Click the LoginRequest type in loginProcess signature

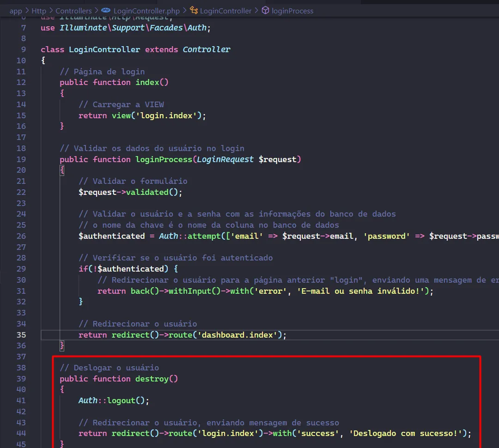pyautogui.click(x=225, y=159)
